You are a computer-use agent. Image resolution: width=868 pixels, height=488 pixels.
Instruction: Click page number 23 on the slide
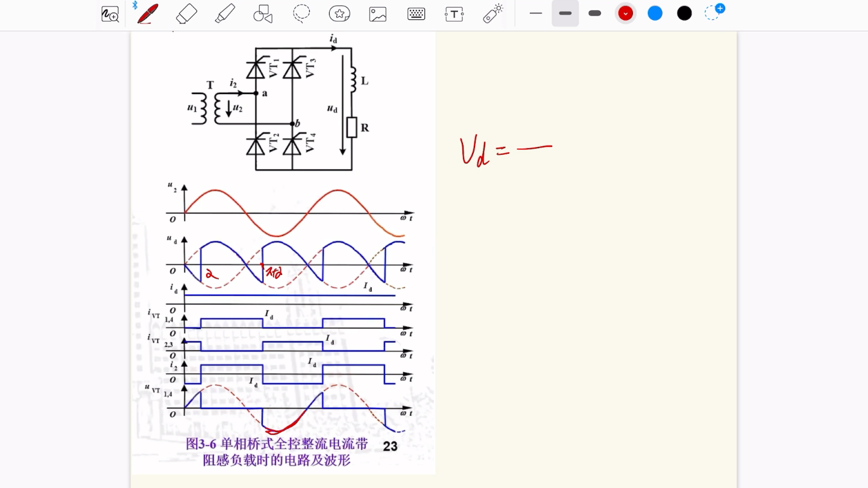click(x=390, y=446)
